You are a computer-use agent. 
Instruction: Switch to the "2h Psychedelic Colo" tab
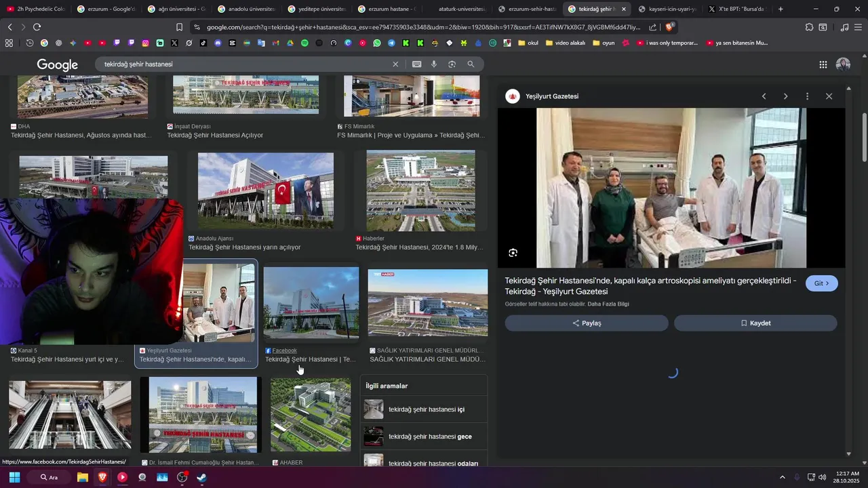pyautogui.click(x=35, y=9)
